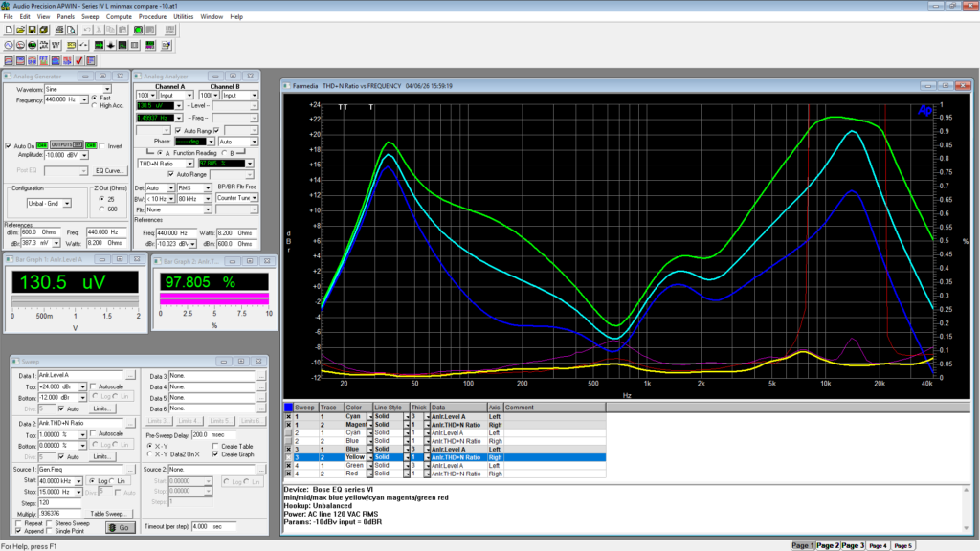Open the Sweep menu
The image size is (980, 551).
[90, 17]
